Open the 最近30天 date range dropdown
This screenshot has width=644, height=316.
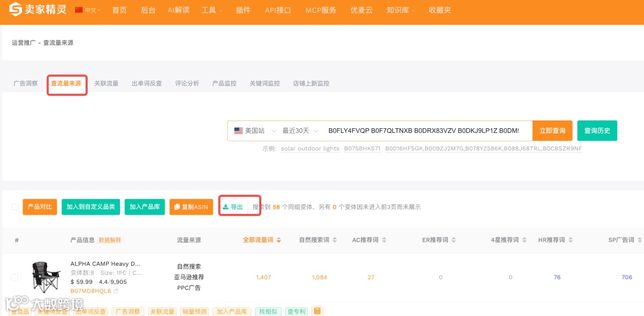[x=300, y=131]
